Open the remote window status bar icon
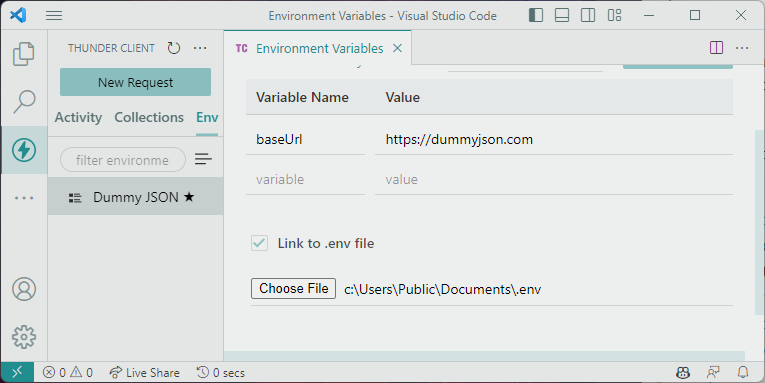The height and width of the screenshot is (383, 765). click(17, 373)
